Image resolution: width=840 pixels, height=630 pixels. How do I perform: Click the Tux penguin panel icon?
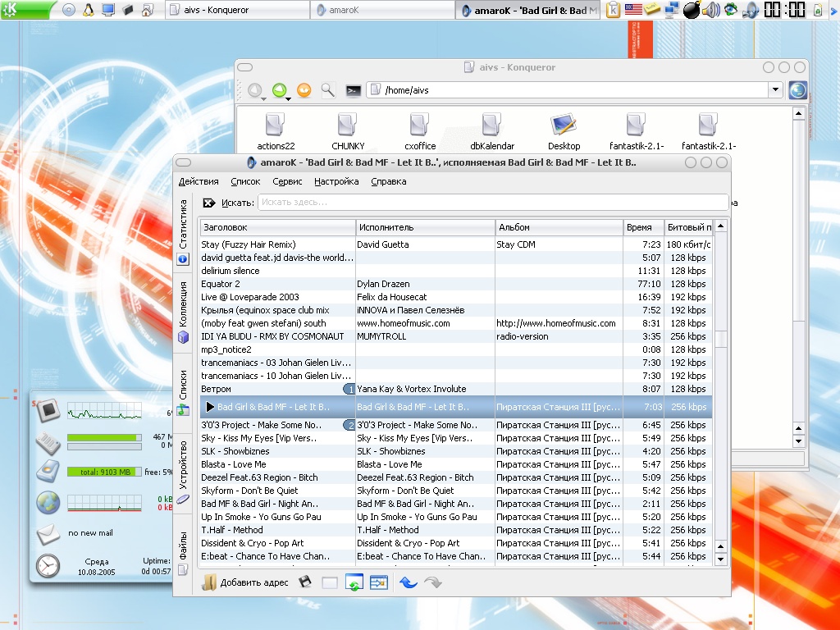(x=89, y=10)
